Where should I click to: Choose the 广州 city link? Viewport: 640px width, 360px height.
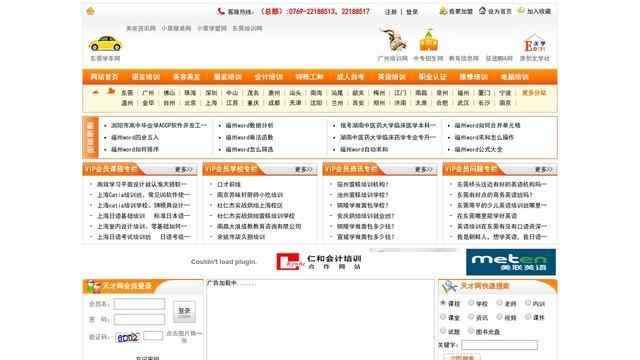(x=148, y=93)
